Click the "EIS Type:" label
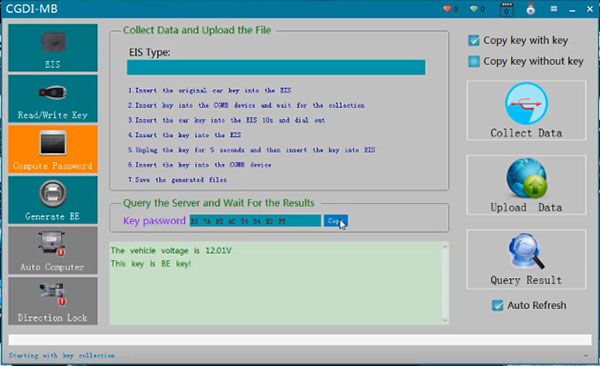 click(150, 52)
